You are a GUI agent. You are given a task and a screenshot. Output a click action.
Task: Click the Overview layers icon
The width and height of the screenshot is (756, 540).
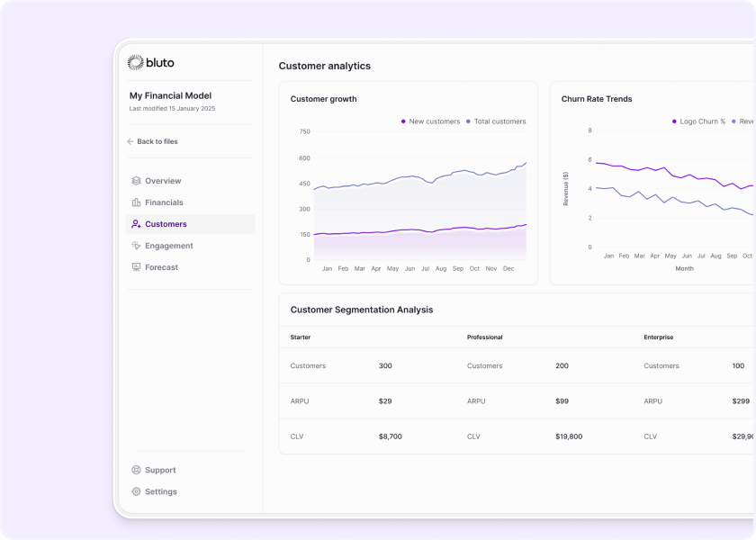[136, 181]
